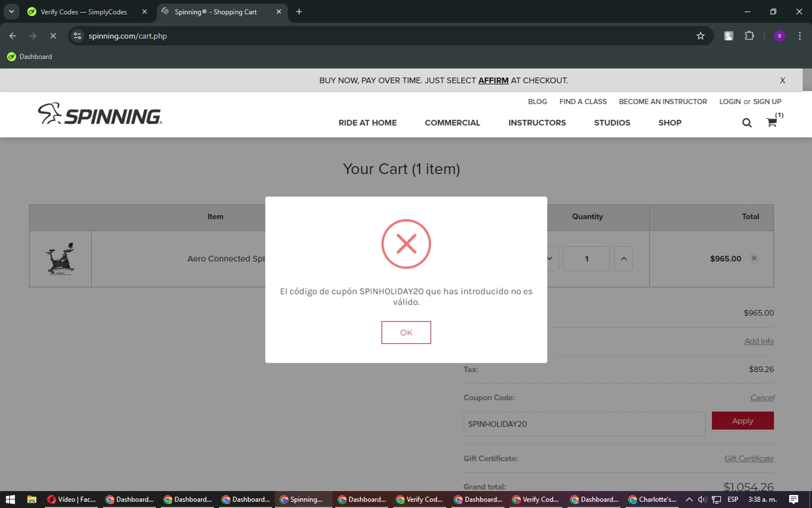Viewport: 812px width, 508px height.
Task: Open the SHOP menu
Action: (x=670, y=123)
